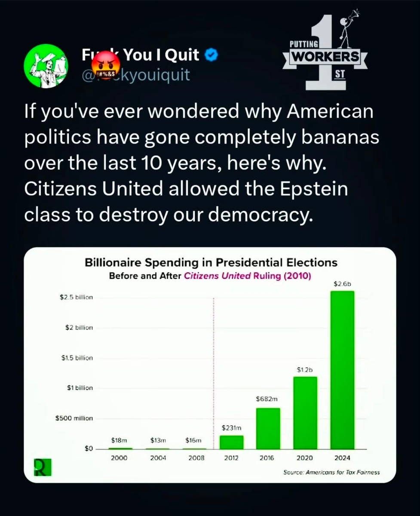Select the tall 2024 green bar
The image size is (420, 516).
click(x=342, y=370)
